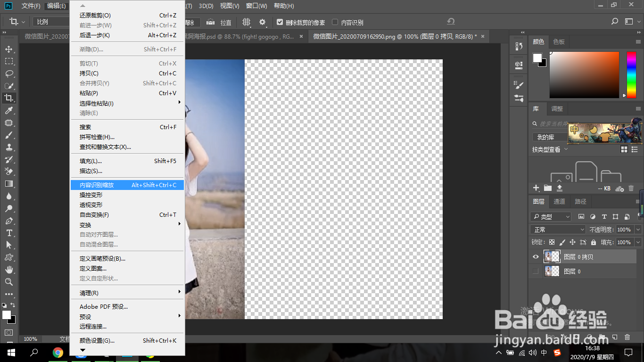Switch to the 色板 tab

click(559, 41)
